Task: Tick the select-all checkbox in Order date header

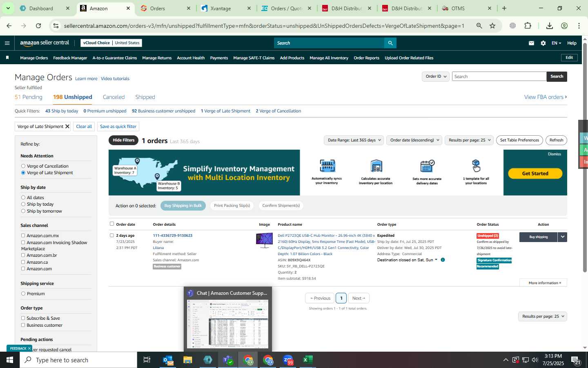Action: click(112, 224)
